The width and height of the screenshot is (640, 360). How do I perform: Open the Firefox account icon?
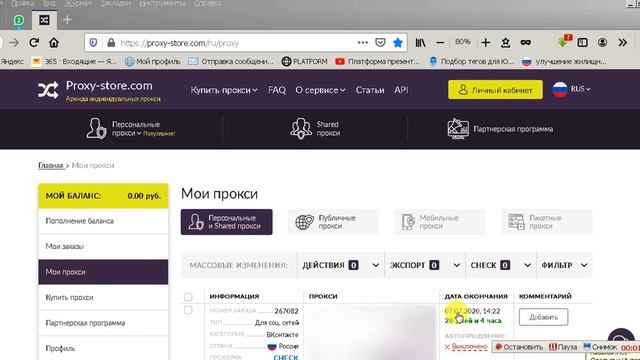click(x=602, y=42)
